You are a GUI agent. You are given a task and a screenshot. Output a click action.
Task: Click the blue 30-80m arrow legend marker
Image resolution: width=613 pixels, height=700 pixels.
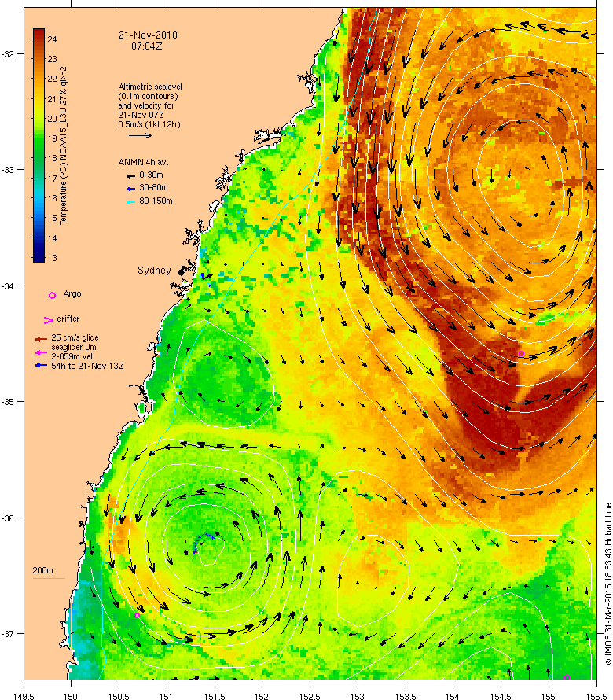130,190
